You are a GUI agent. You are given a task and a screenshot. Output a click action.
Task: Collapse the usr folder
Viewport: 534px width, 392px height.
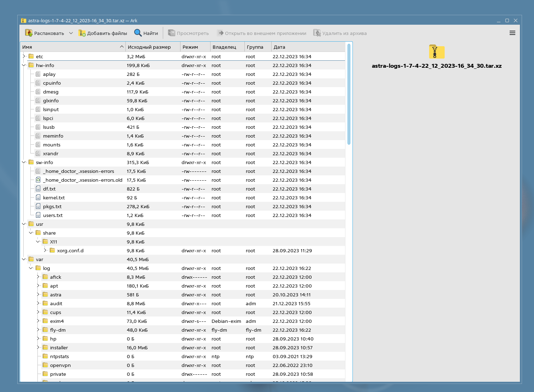pos(24,224)
